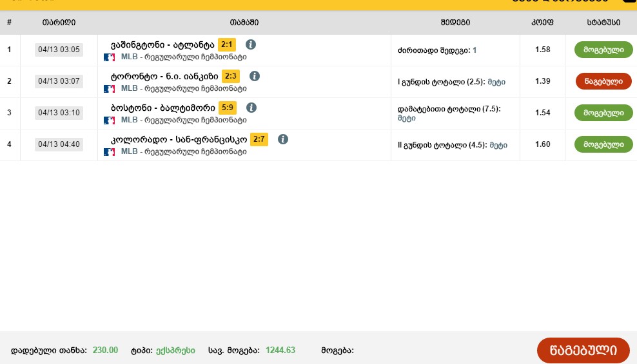This screenshot has height=364, width=637.
Task: Click match name ვაშინგტონი - ატლანტა
Action: (x=162, y=44)
